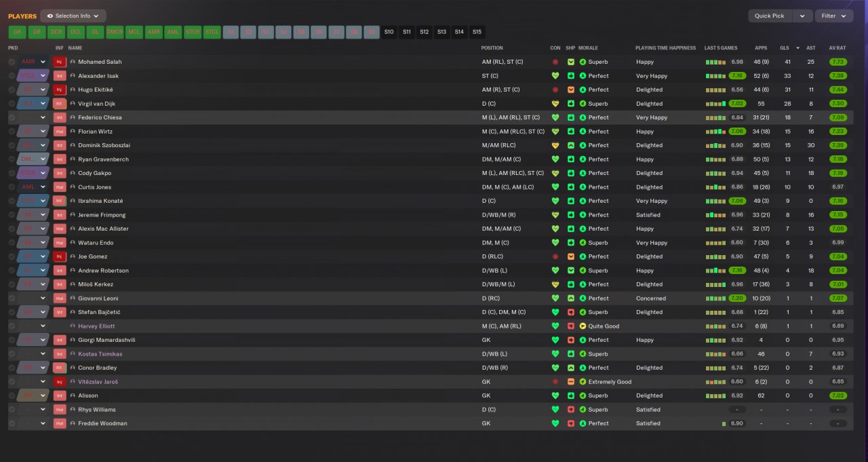This screenshot has width=868, height=462.
Task: Select the STCL position slot tab
Action: [x=212, y=32]
